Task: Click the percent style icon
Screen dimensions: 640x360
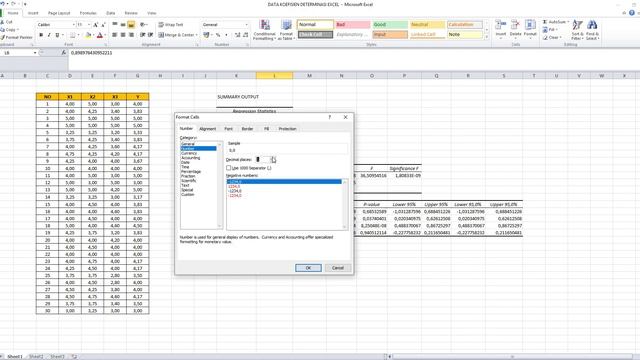Action: click(x=218, y=35)
